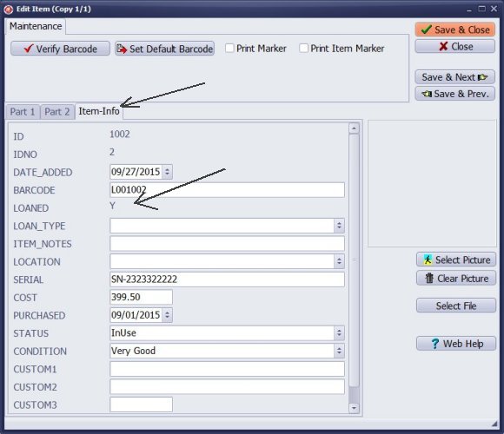Click the Select File button
The image size is (504, 434).
pyautogui.click(x=456, y=306)
